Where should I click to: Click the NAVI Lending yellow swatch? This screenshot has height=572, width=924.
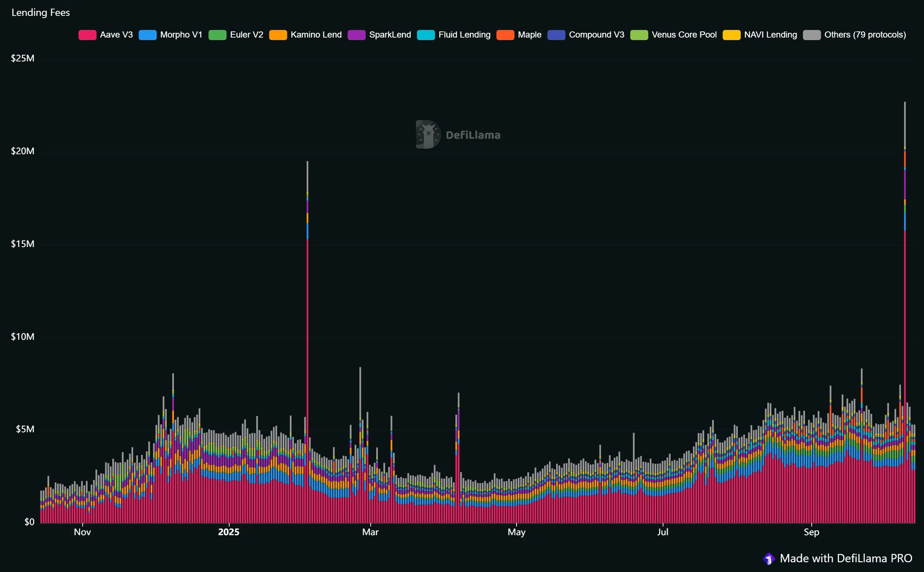click(x=731, y=35)
